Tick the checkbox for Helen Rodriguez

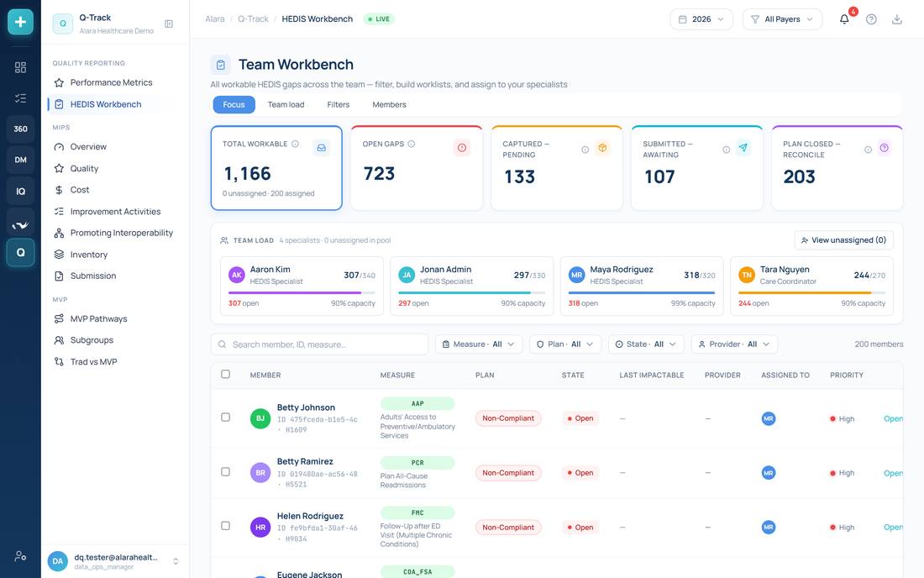pyautogui.click(x=225, y=526)
